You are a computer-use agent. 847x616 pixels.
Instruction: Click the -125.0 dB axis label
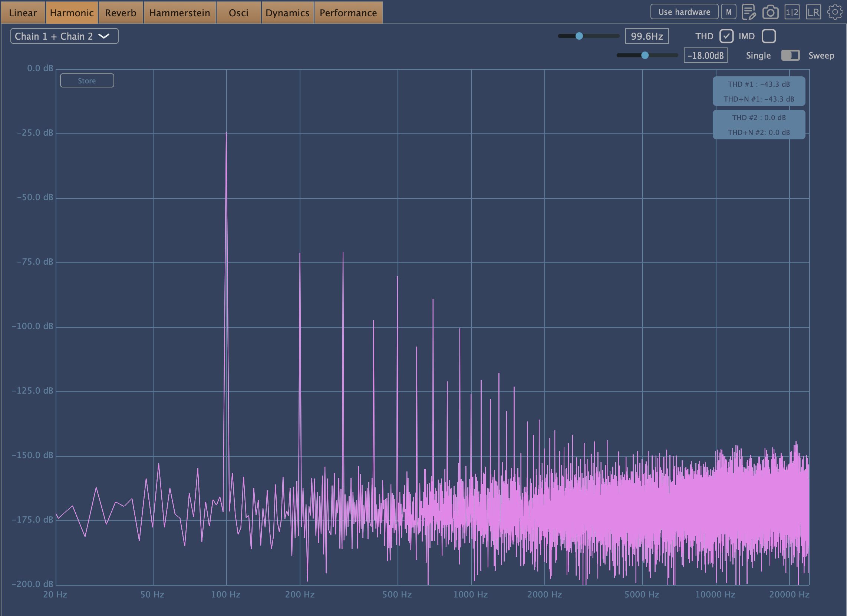click(33, 391)
